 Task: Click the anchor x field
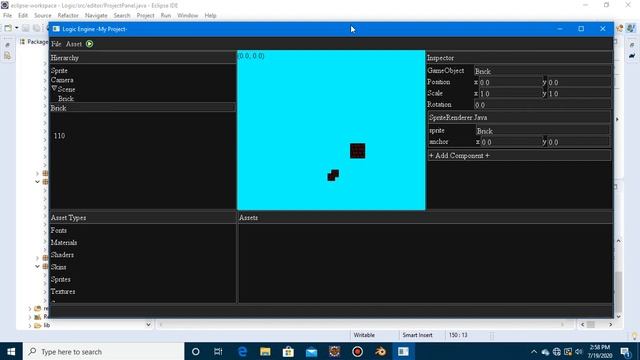[x=511, y=142]
